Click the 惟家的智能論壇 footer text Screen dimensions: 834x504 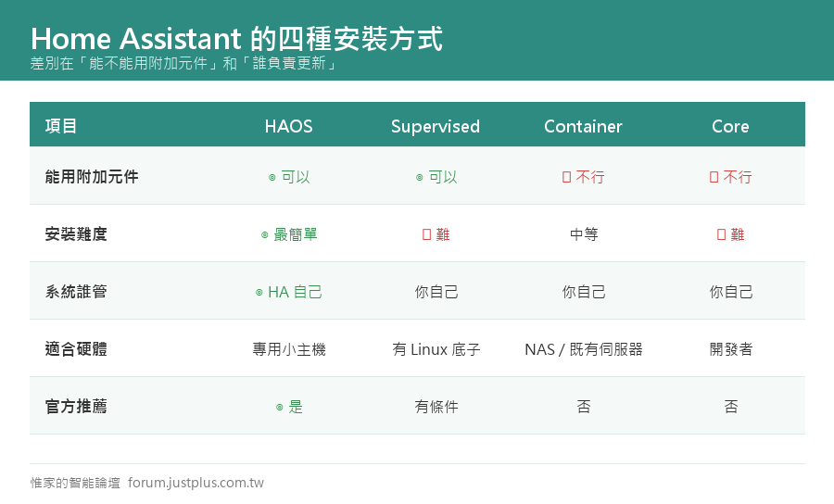pyautogui.click(x=75, y=483)
